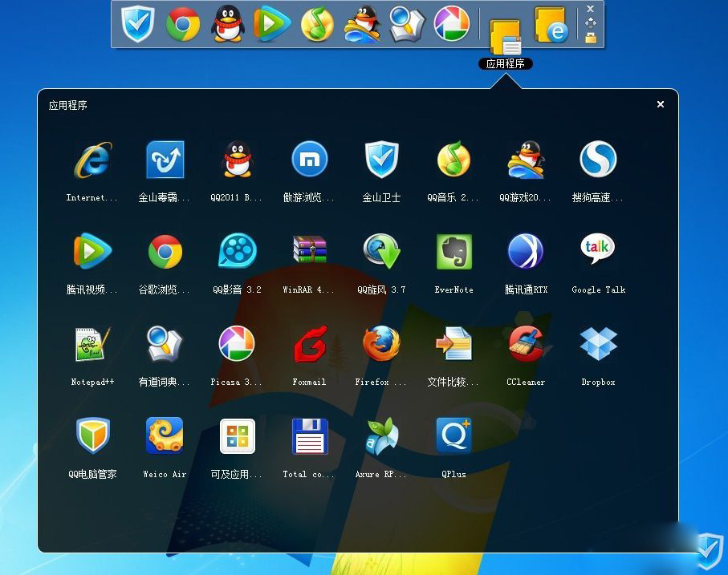Viewport: 728px width, 575px height.
Task: Launch Google Talk icon
Action: point(598,249)
